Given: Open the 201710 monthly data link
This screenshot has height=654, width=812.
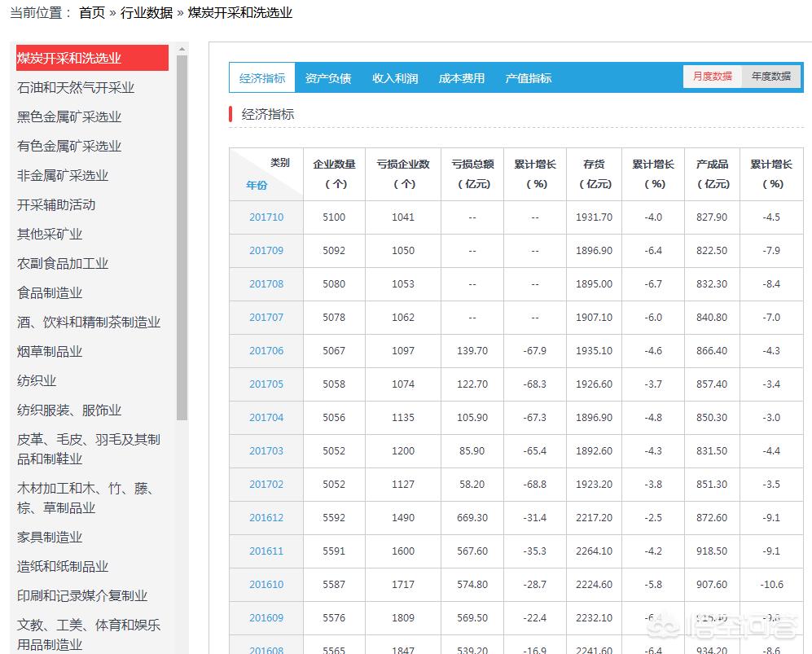Looking at the screenshot, I should (x=266, y=217).
